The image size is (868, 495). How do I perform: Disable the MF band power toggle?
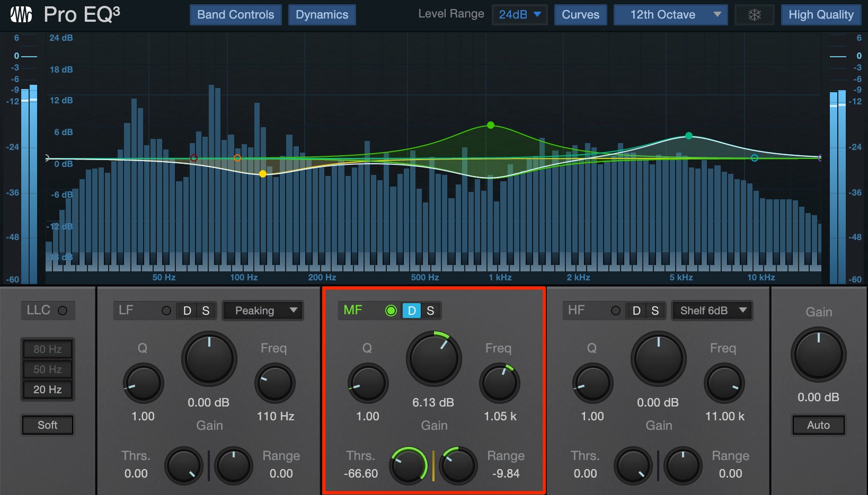[391, 311]
